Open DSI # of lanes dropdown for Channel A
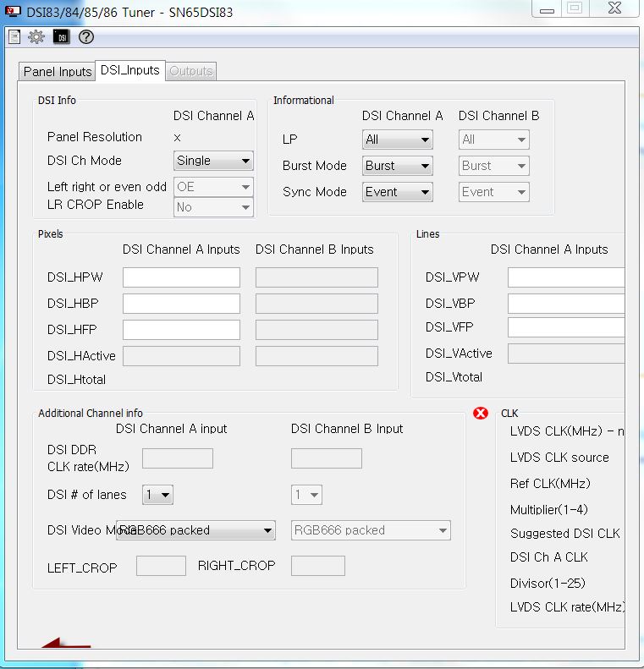 tap(157, 495)
